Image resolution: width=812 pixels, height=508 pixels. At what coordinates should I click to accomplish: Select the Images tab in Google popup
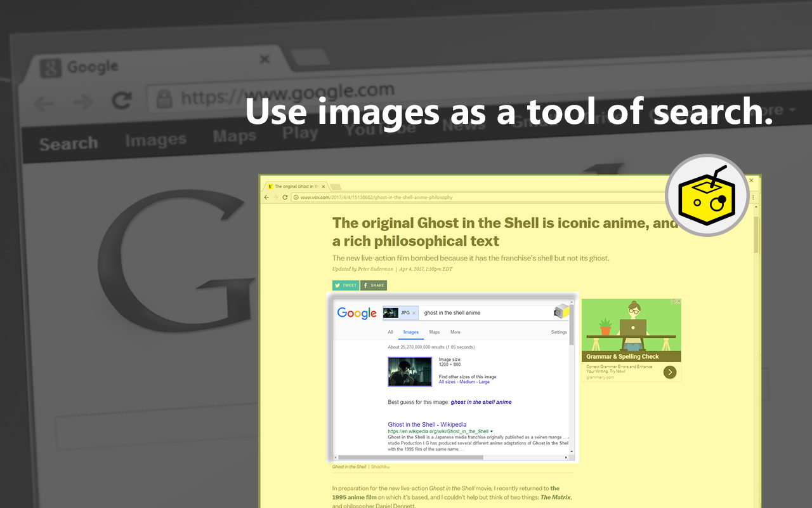point(411,332)
